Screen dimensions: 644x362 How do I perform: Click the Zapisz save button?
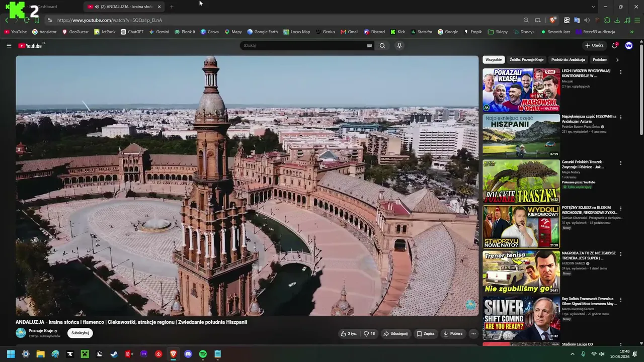(426, 333)
